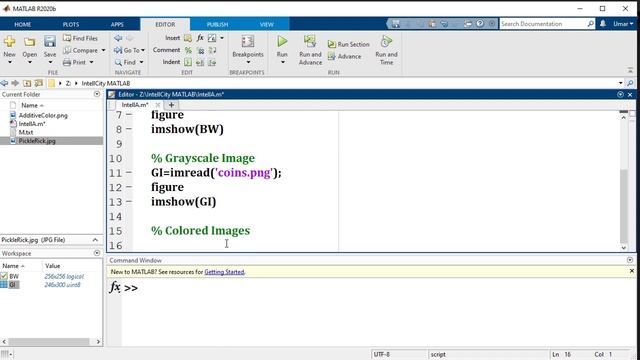Click the comment percent icon

(188, 50)
